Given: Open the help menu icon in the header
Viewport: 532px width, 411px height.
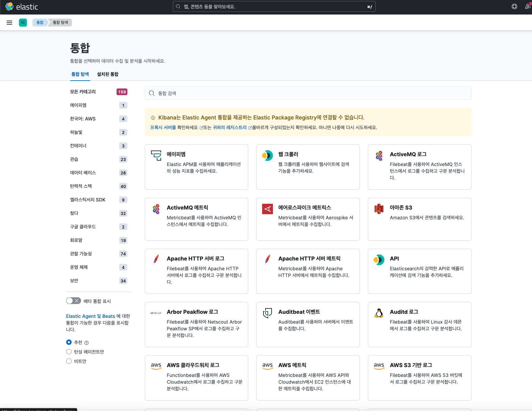Looking at the screenshot, I should click(514, 6).
